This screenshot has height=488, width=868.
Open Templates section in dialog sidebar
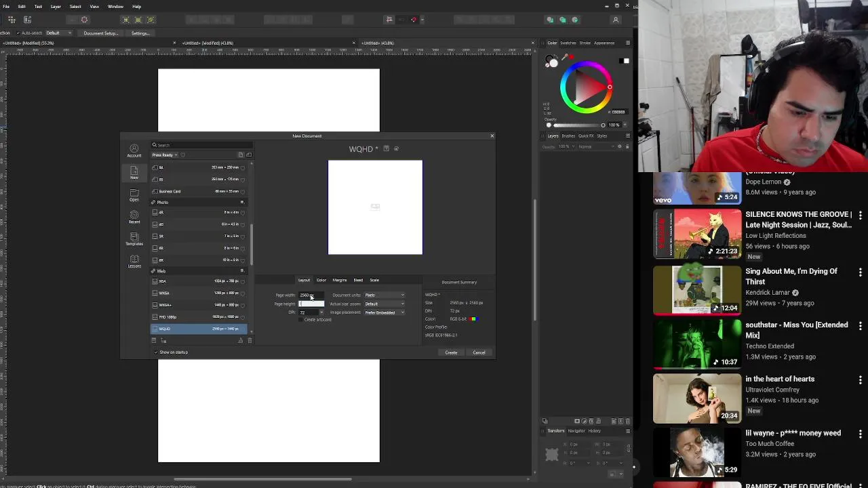tap(134, 239)
